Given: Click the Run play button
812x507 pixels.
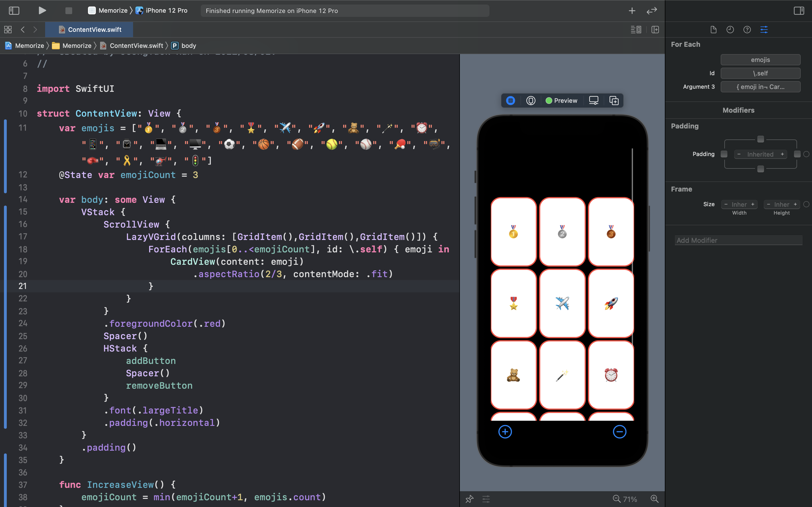Looking at the screenshot, I should pyautogui.click(x=42, y=11).
